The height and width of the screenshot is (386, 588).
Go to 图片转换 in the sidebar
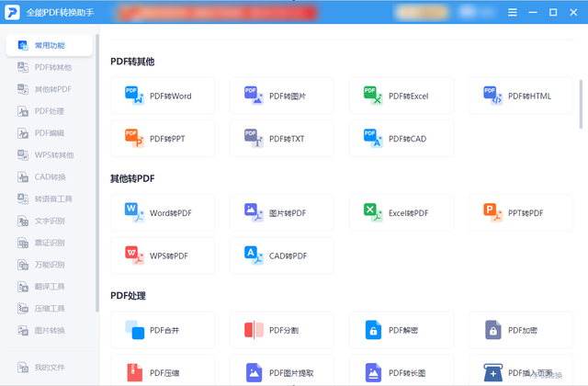(x=49, y=331)
